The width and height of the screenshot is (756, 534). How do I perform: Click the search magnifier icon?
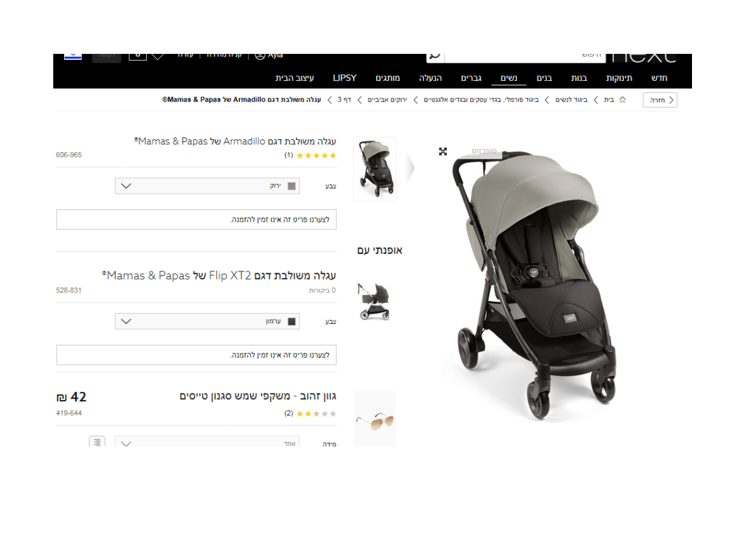tap(435, 57)
